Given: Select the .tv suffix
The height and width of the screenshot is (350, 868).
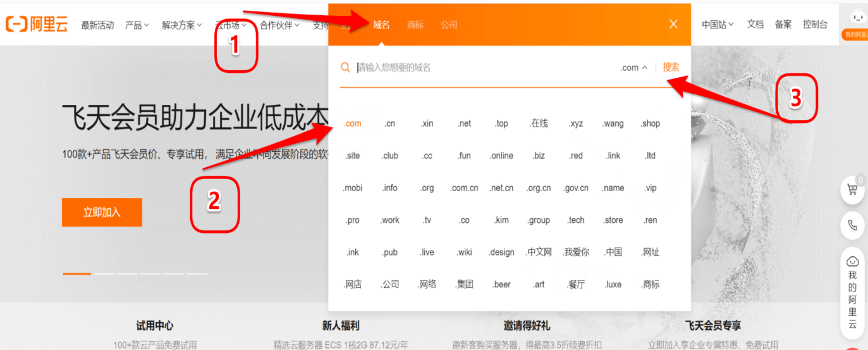Looking at the screenshot, I should (427, 220).
